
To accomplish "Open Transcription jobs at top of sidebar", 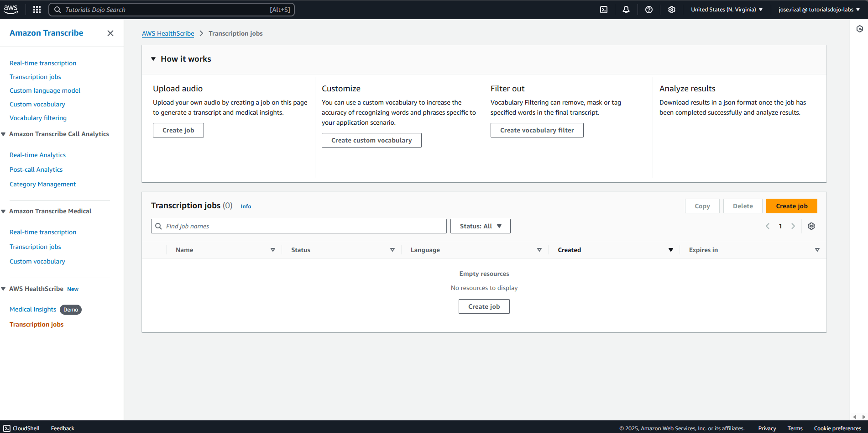I will (x=35, y=77).
